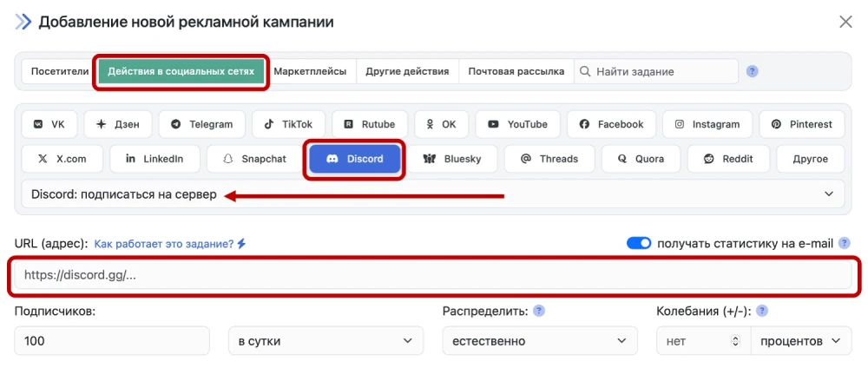Select the Telegram social network button

(202, 124)
